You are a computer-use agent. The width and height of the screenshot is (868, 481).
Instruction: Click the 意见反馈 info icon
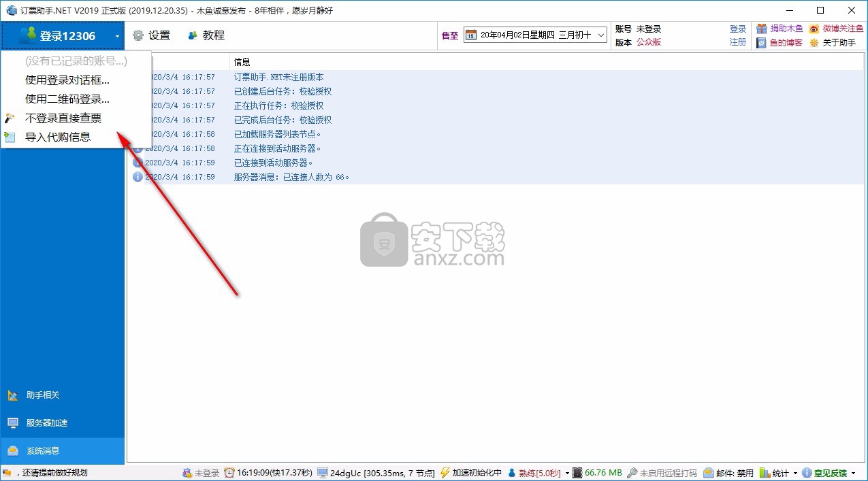(x=807, y=473)
